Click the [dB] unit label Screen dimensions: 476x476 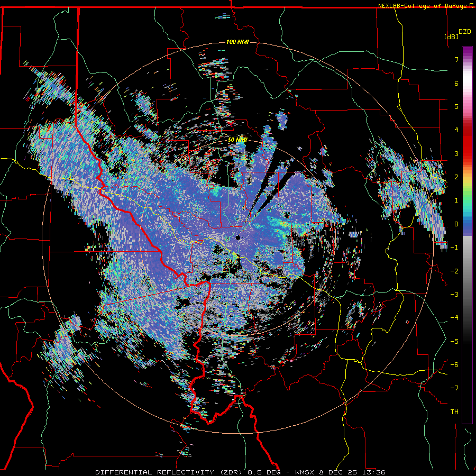(x=452, y=36)
